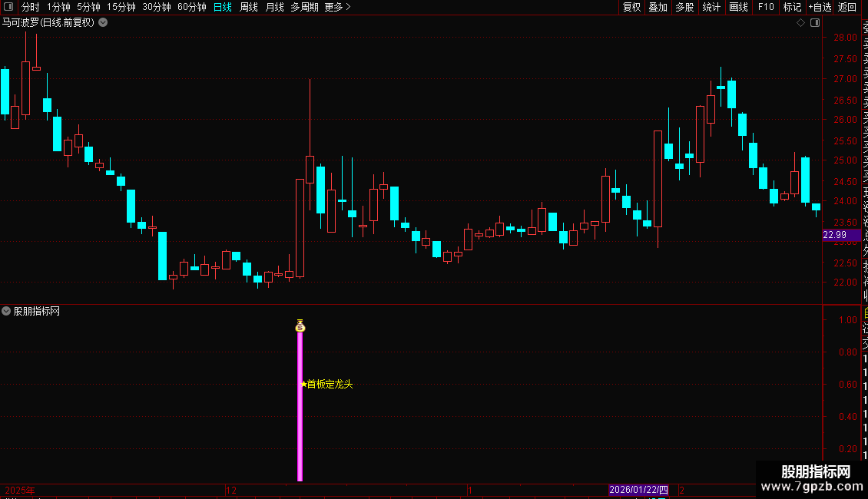
Task: Click the 28.00 price axis label
Action: pyautogui.click(x=845, y=38)
